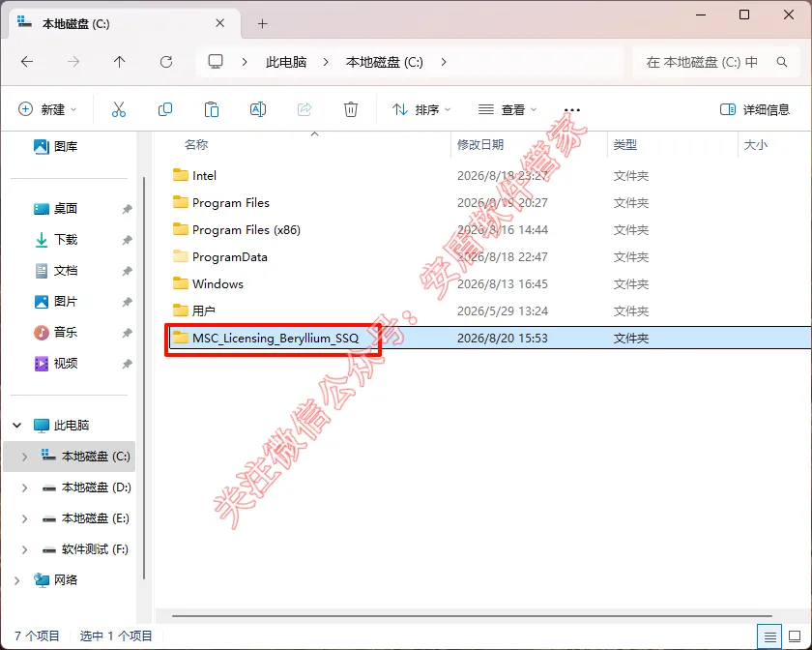Screen dimensions: 812x650
Task: Unpin 文档 from quick access
Action: pyautogui.click(x=127, y=271)
